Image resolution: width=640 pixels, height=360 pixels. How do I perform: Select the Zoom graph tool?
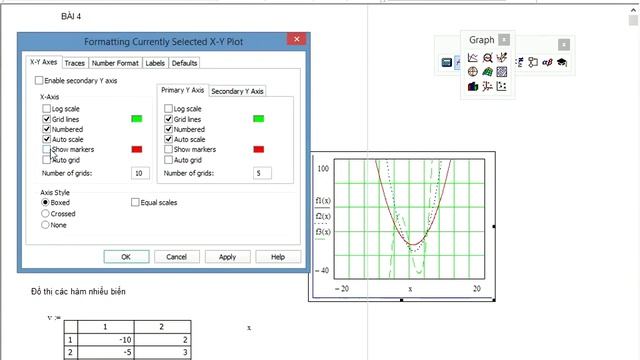click(487, 58)
